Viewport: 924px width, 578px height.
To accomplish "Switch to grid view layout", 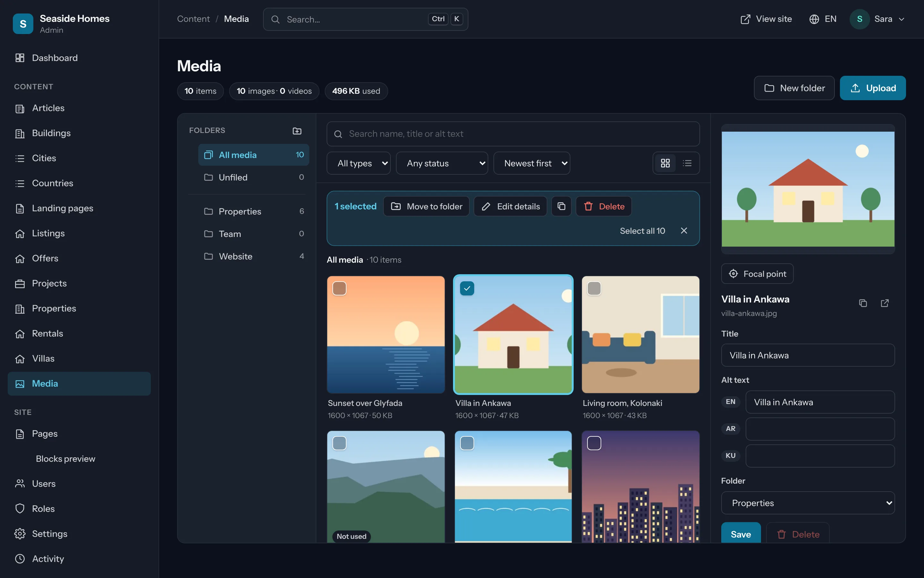I will click(x=665, y=163).
